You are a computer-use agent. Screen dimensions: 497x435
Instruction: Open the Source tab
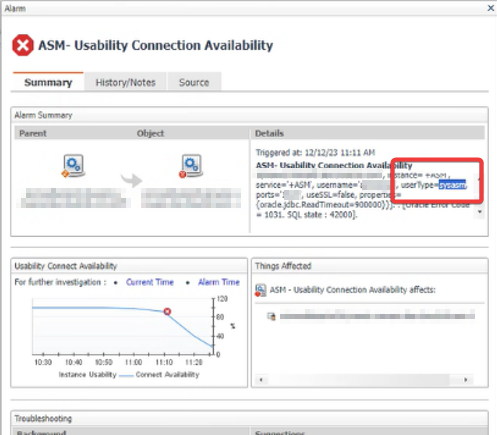[x=194, y=82]
